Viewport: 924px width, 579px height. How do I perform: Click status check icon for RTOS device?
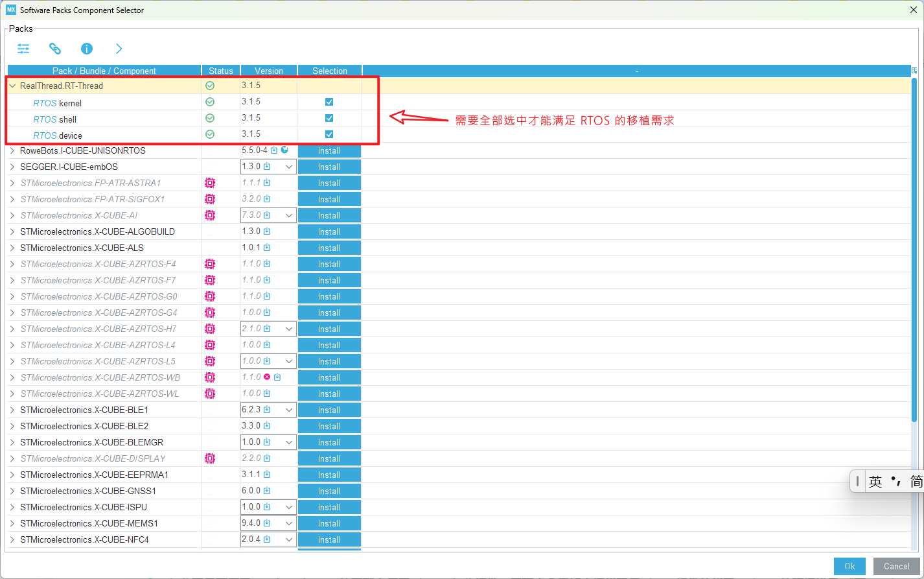click(x=210, y=134)
